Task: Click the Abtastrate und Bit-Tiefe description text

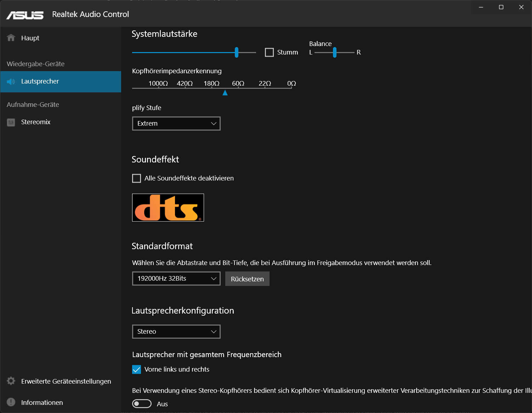Action: pyautogui.click(x=282, y=263)
